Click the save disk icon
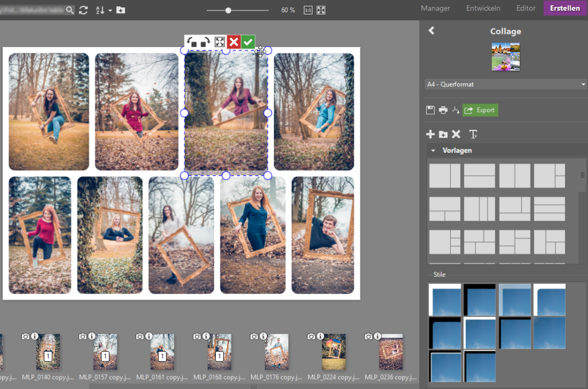588x389 pixels. click(430, 110)
